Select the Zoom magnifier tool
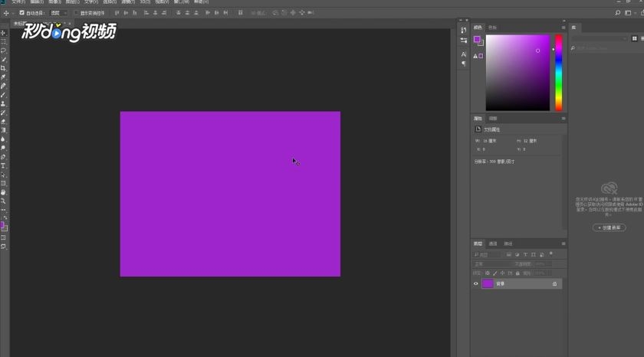Screen dimensions: 644x357 pyautogui.click(x=3, y=201)
